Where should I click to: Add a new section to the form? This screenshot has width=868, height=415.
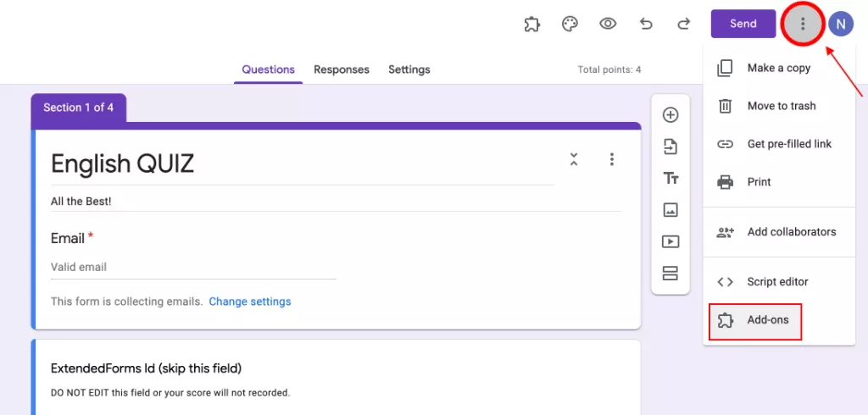pos(670,273)
